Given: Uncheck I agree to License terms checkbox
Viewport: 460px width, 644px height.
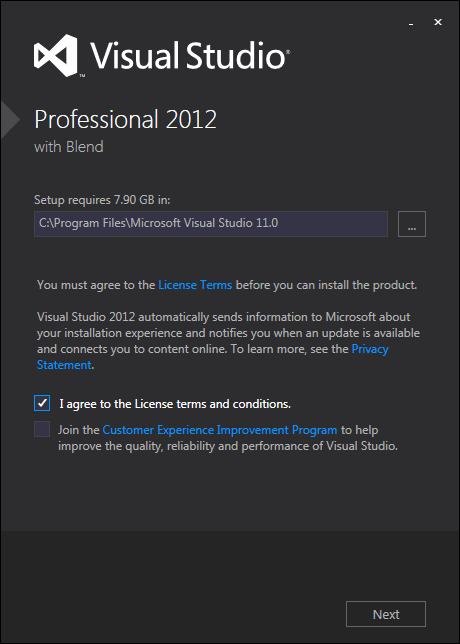Looking at the screenshot, I should 42,403.
